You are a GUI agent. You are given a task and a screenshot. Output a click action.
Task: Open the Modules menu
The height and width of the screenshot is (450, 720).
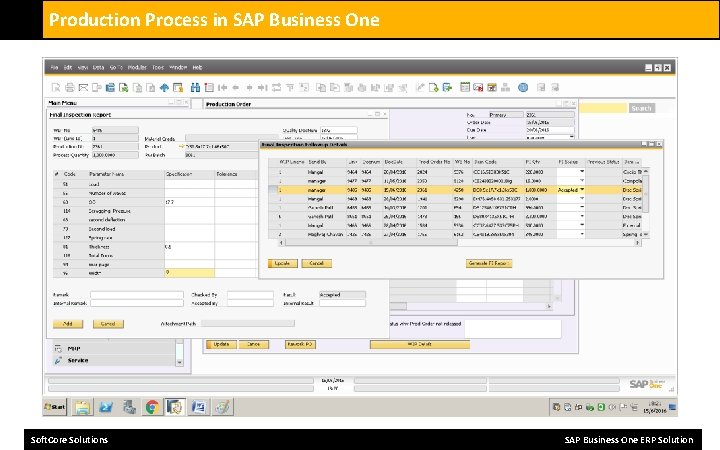click(137, 68)
